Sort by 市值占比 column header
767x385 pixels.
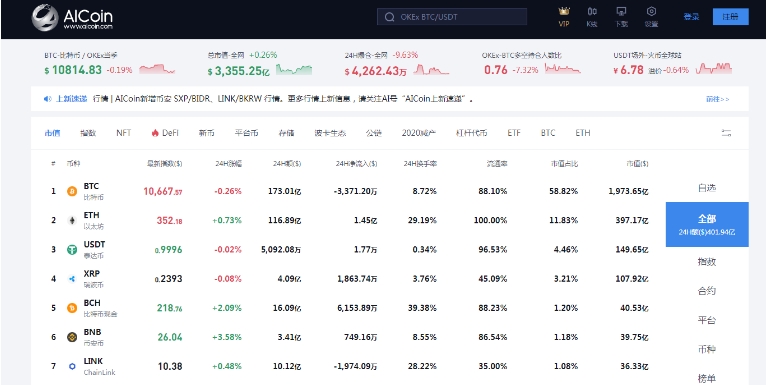click(x=564, y=164)
